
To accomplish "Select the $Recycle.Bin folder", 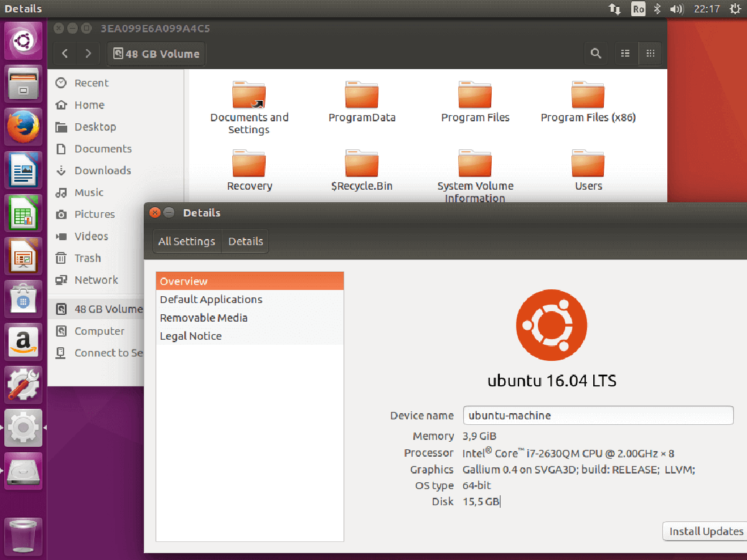I will point(362,170).
